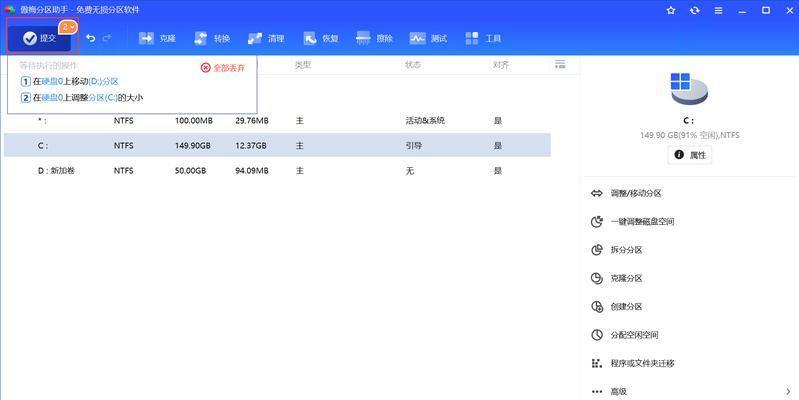The image size is (799, 400).
Task: Click the 引导 status cell
Action: pos(413,146)
